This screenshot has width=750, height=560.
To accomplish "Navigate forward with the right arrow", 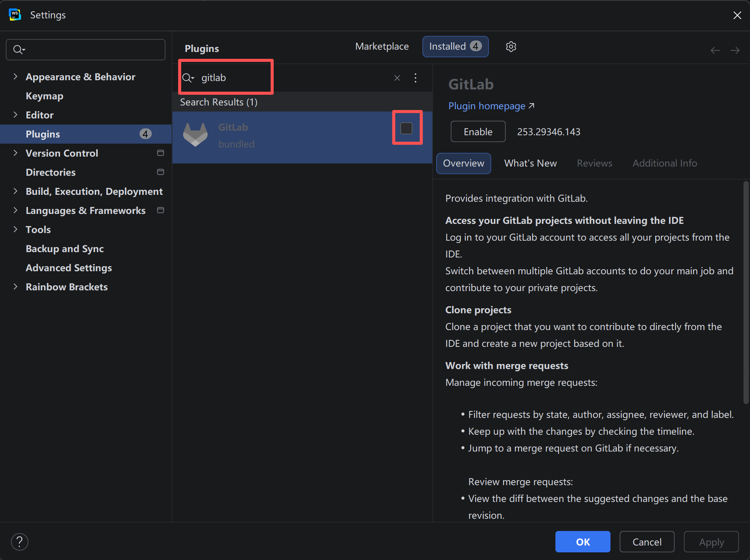I will point(735,50).
